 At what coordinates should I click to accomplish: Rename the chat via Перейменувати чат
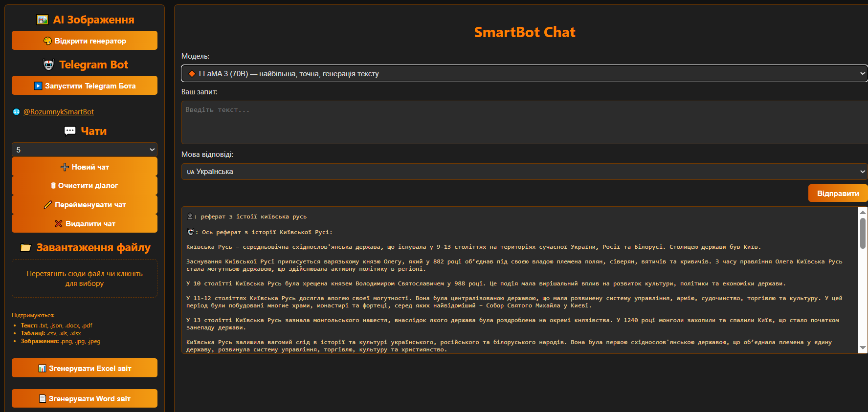click(x=85, y=205)
